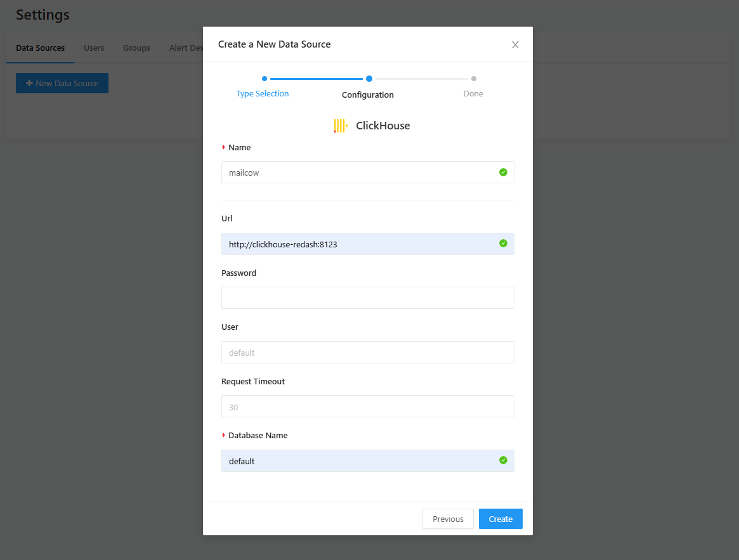Focus the Name input containing mailcow
This screenshot has height=560, width=739.
tap(368, 173)
